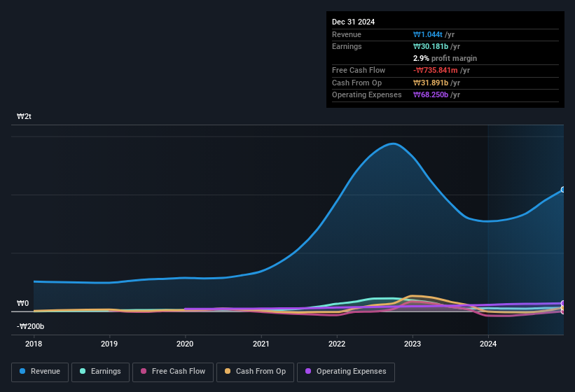
Task: Click the -₩735.841m free cash flow value
Action: point(436,70)
